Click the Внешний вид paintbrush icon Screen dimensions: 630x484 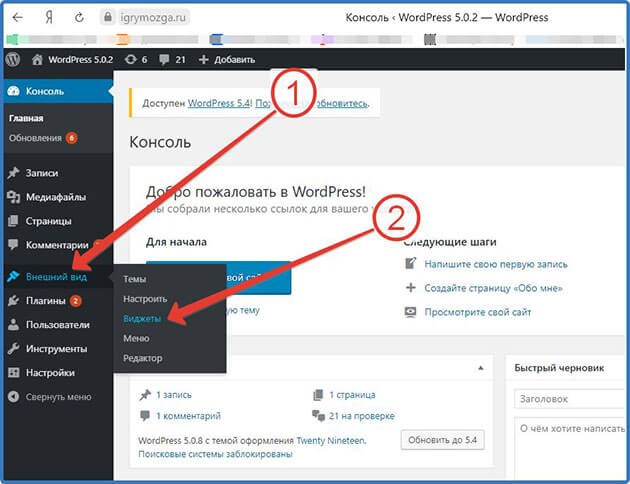pos(13,276)
